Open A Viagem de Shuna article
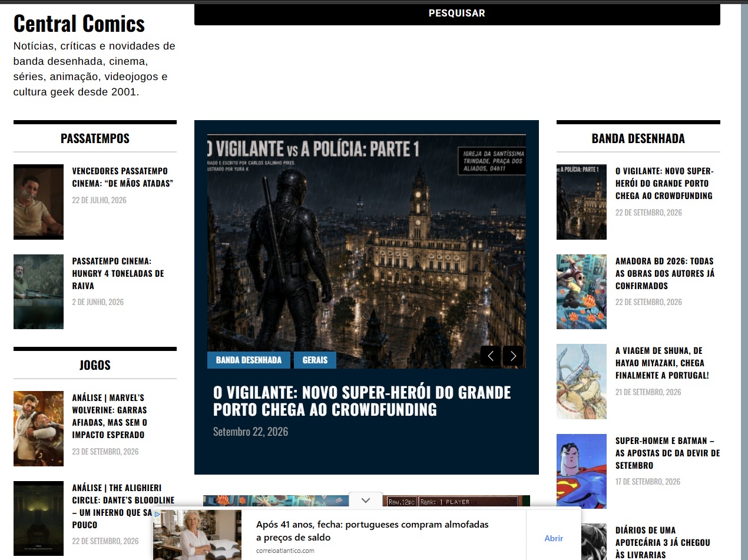748x560 pixels. tap(662, 363)
